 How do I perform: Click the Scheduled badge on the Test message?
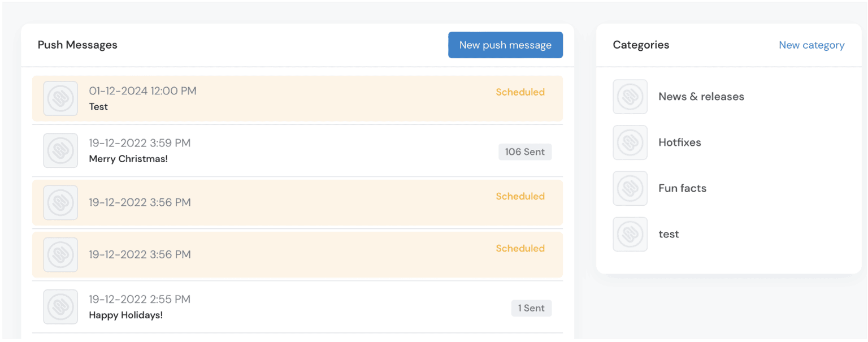pos(520,92)
